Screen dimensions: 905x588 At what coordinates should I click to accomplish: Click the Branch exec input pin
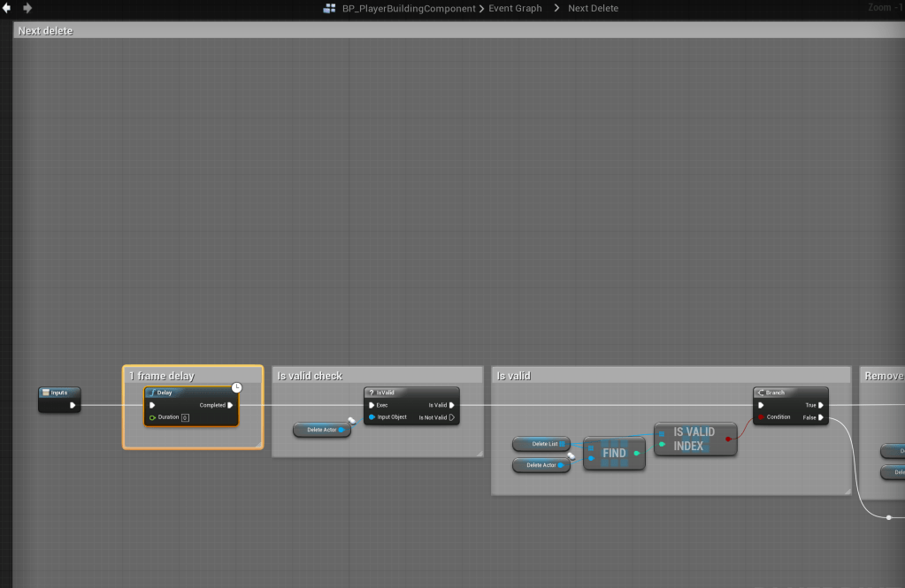[762, 405]
